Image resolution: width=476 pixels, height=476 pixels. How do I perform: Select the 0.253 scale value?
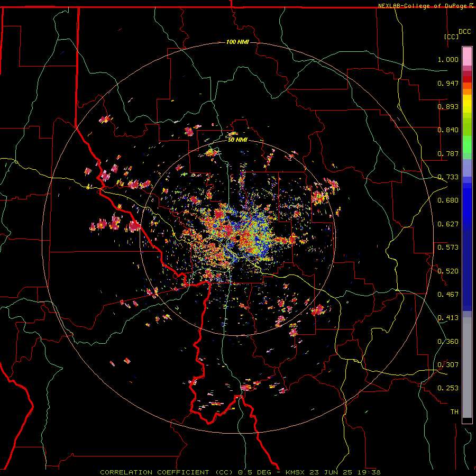[448, 388]
